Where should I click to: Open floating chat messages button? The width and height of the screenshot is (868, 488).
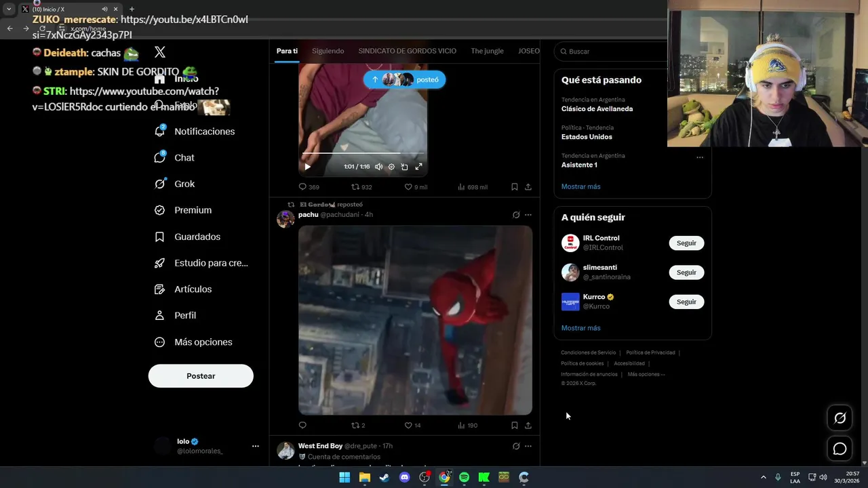pyautogui.click(x=840, y=449)
